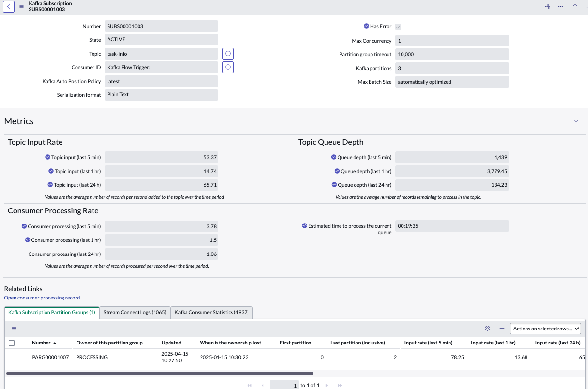The height and width of the screenshot is (389, 588).
Task: Click Consumer ID field Kafka Flow Trigger
Action: click(161, 67)
